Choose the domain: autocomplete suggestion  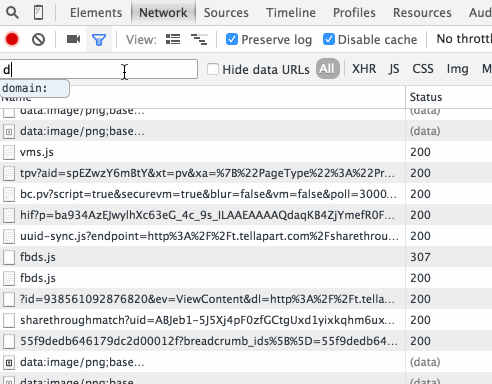(x=34, y=88)
